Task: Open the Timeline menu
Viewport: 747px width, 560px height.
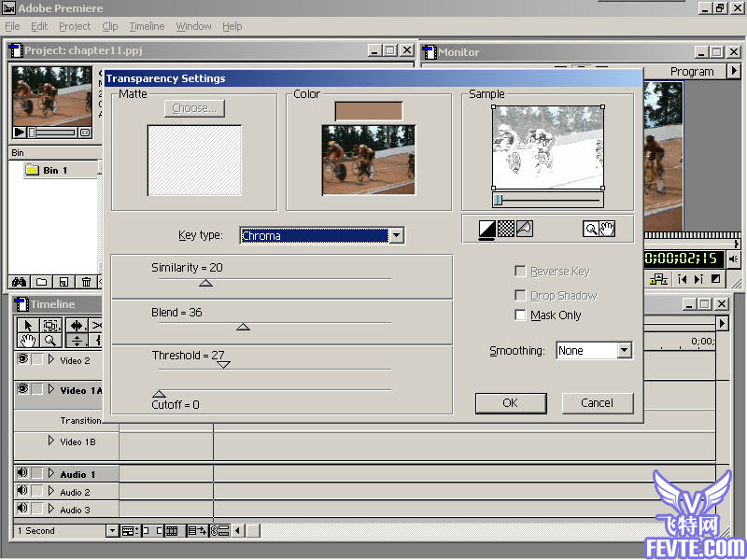Action: coord(147,26)
